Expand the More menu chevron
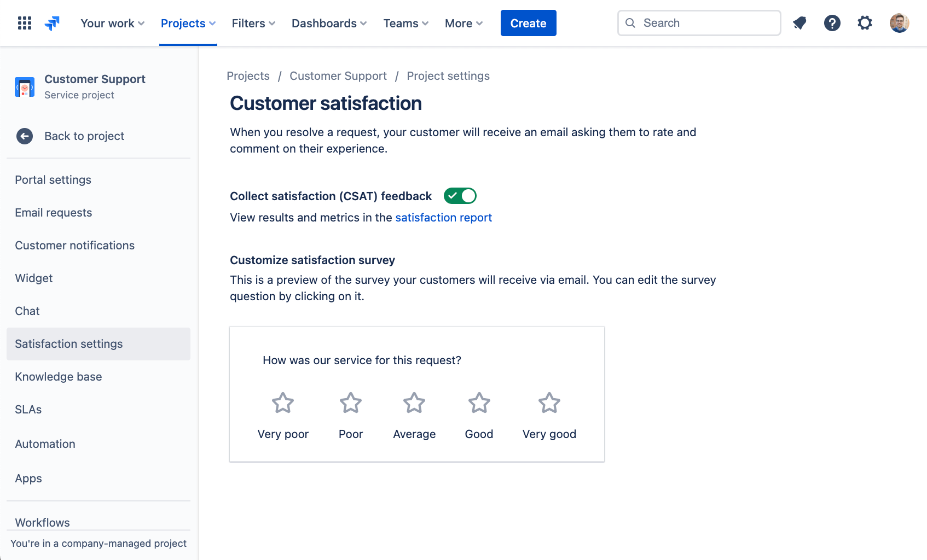 (480, 24)
